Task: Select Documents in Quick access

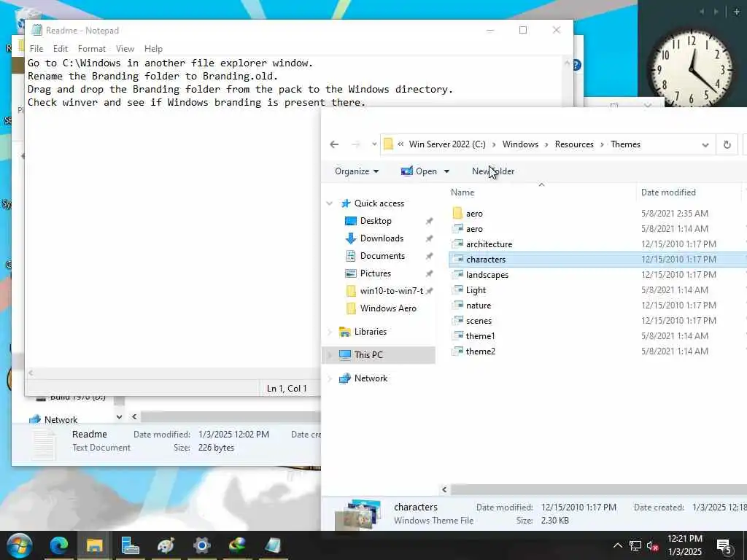Action: 382,256
